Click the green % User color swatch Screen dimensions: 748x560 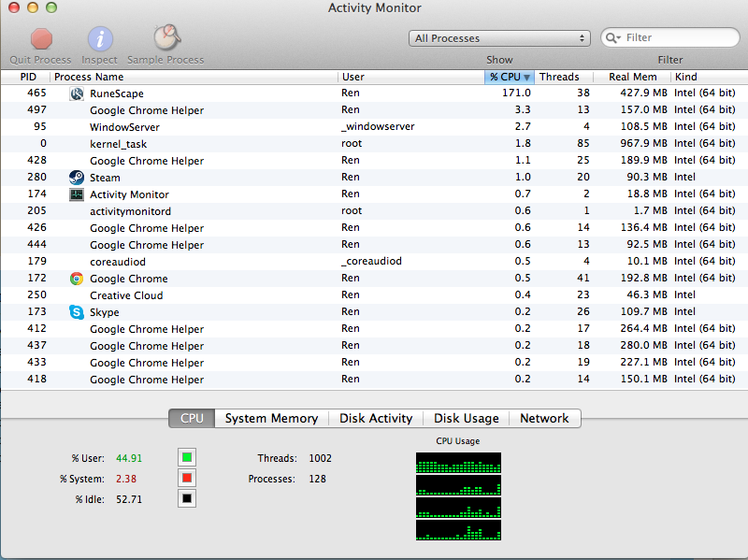point(187,457)
